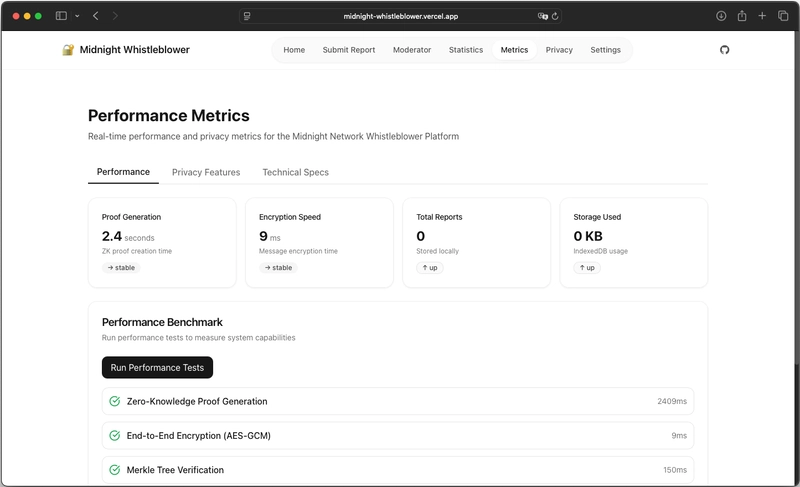Go back with browser back arrow
This screenshot has width=800, height=487.
[95, 16]
